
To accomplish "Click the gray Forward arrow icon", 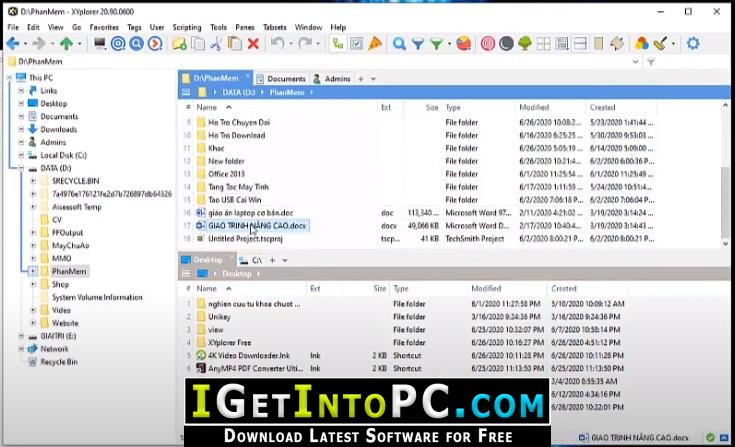I will [39, 44].
